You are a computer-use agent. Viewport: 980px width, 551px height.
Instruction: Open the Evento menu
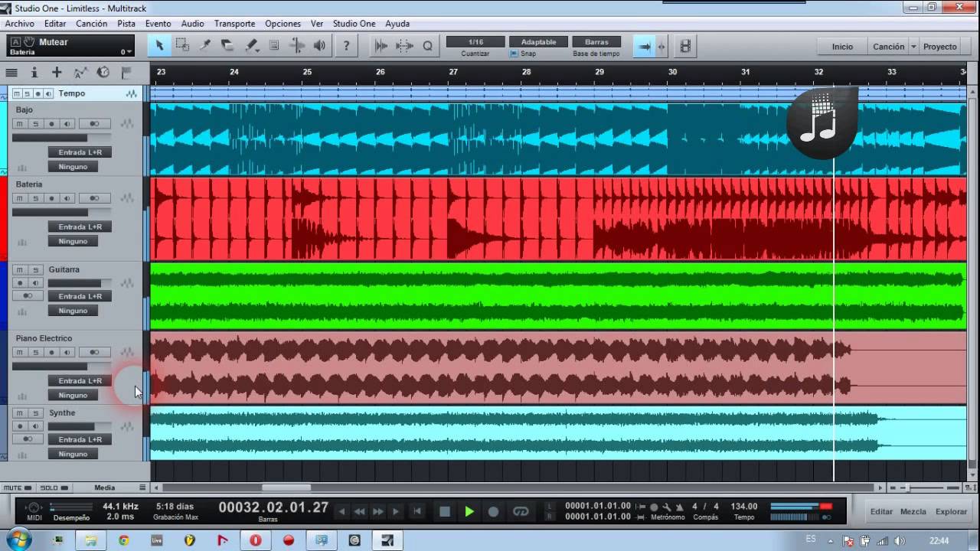(x=158, y=24)
